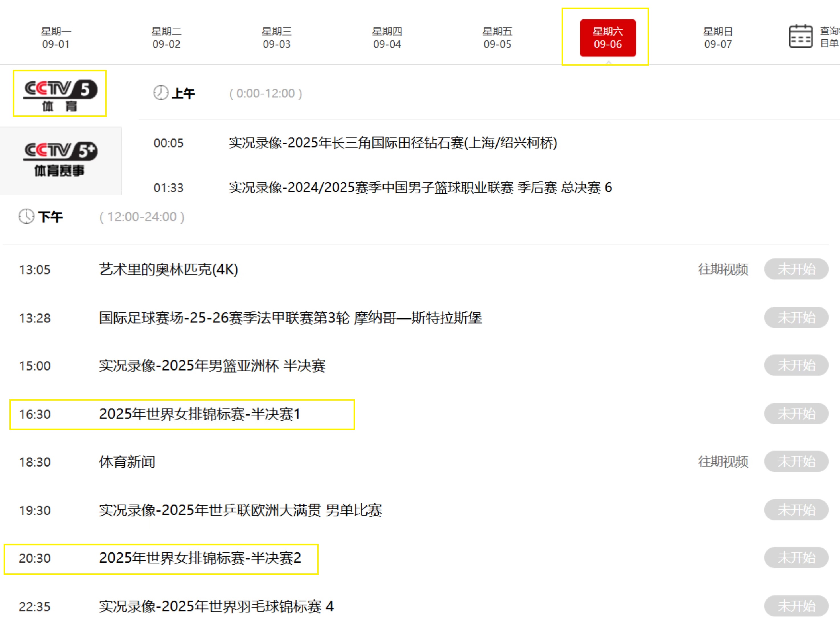Select program 实况录像-2025年长三角国际田径钻石赛
This screenshot has height=629, width=840.
click(393, 143)
